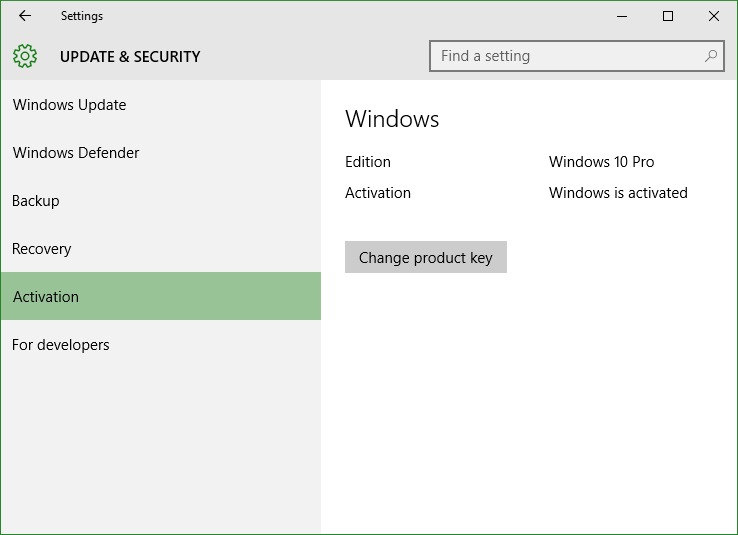Click the Windows heading
This screenshot has height=535, width=738.
392,119
